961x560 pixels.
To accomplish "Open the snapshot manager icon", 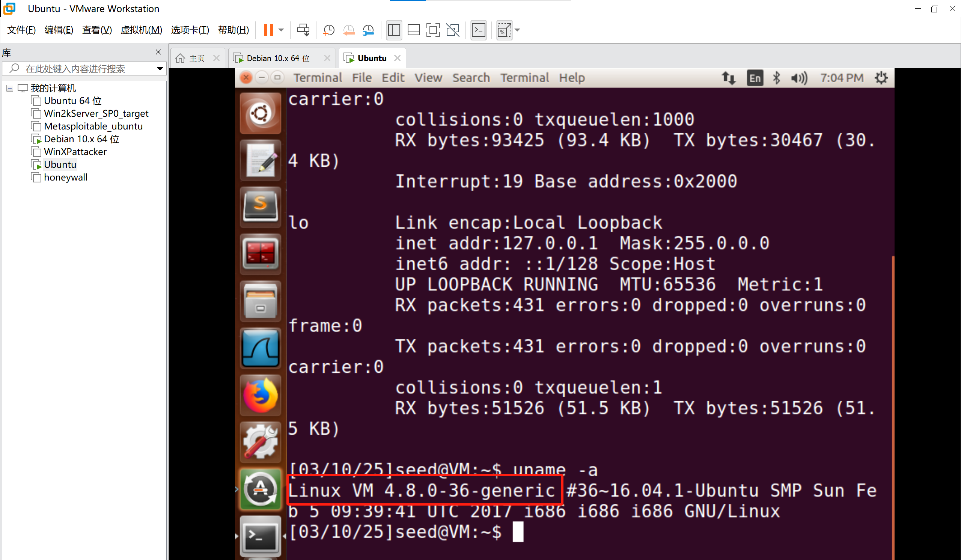I will [x=368, y=30].
